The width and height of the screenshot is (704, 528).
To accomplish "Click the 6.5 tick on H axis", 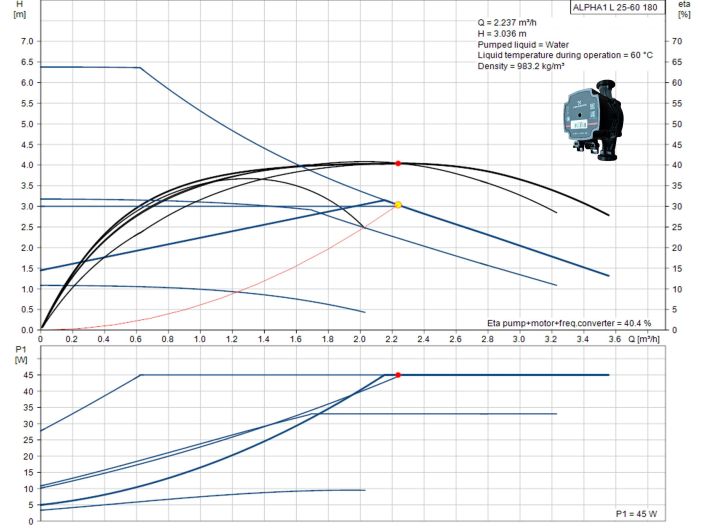I will pyautogui.click(x=25, y=62).
